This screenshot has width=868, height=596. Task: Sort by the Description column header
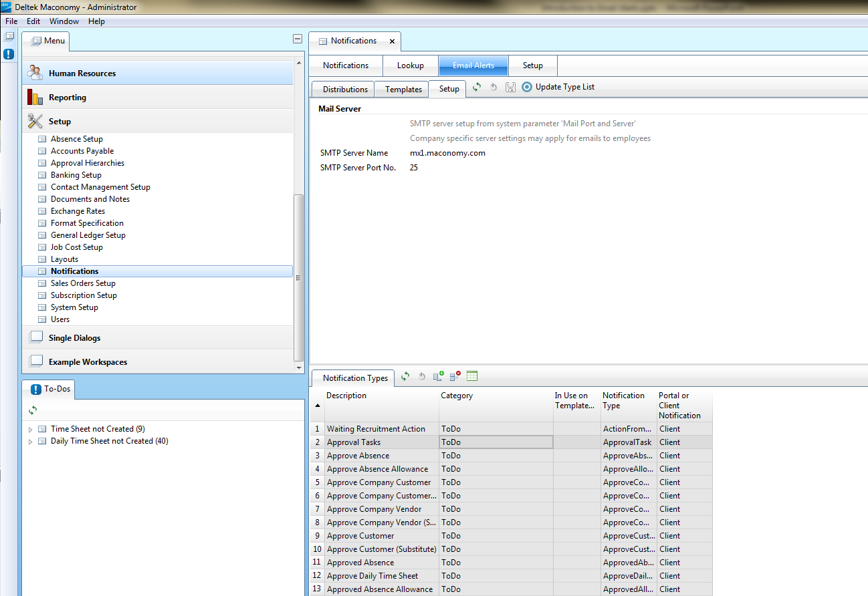pyautogui.click(x=346, y=396)
